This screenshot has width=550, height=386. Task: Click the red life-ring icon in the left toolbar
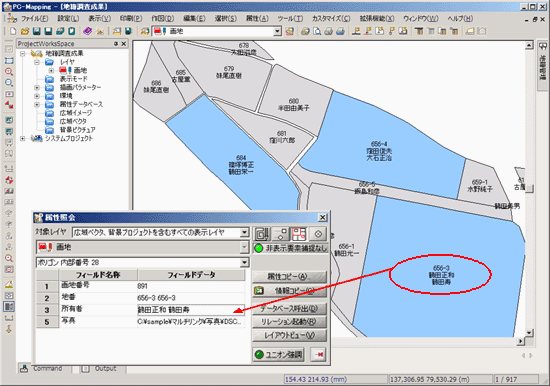9,180
